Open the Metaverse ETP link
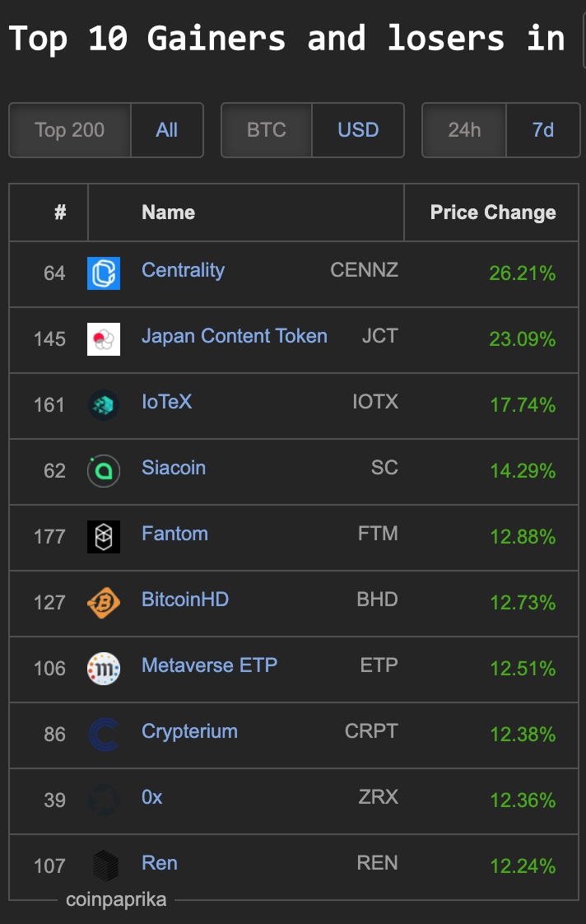 coord(209,665)
